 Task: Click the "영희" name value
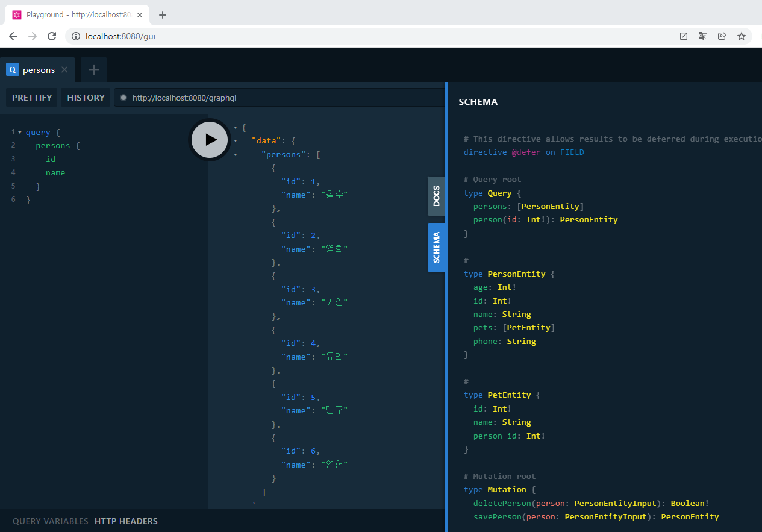334,249
